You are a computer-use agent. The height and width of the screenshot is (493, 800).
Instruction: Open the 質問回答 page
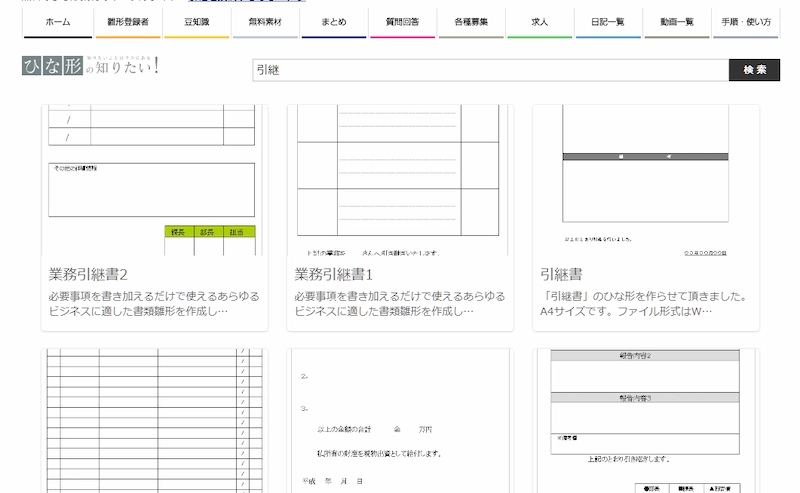(402, 21)
